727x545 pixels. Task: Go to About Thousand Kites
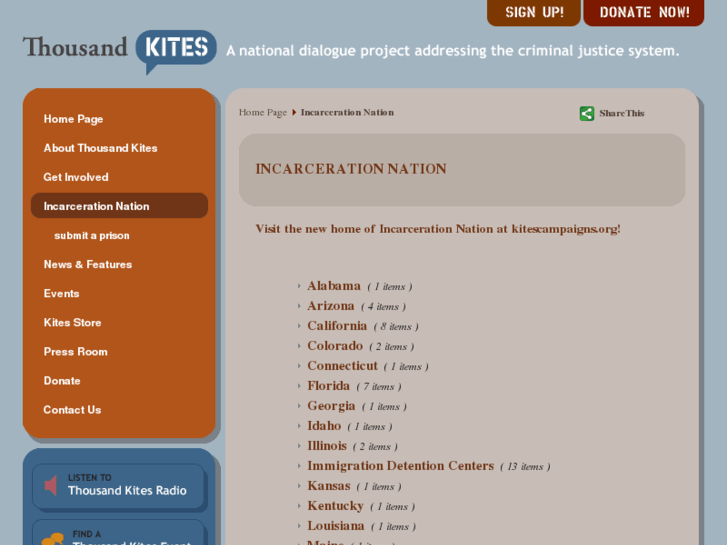click(101, 148)
